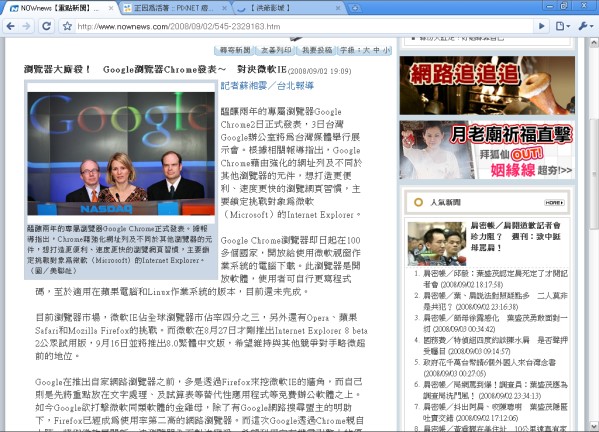Set font size to 大 (large)
This screenshot has height=432, width=599.
click(x=366, y=50)
